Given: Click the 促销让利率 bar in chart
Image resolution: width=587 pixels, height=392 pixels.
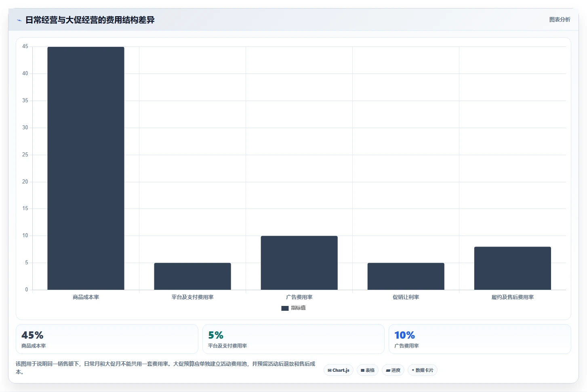Looking at the screenshot, I should pos(406,276).
